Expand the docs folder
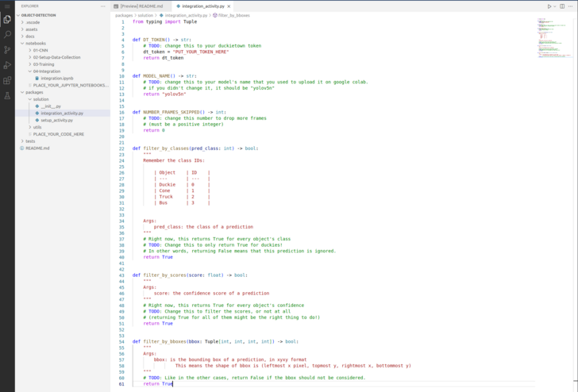 [x=30, y=37]
